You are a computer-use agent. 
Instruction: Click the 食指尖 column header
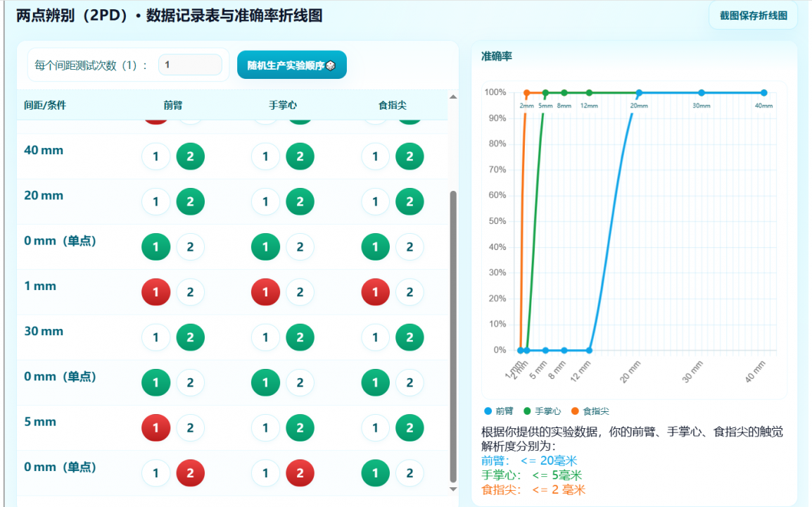coord(392,106)
